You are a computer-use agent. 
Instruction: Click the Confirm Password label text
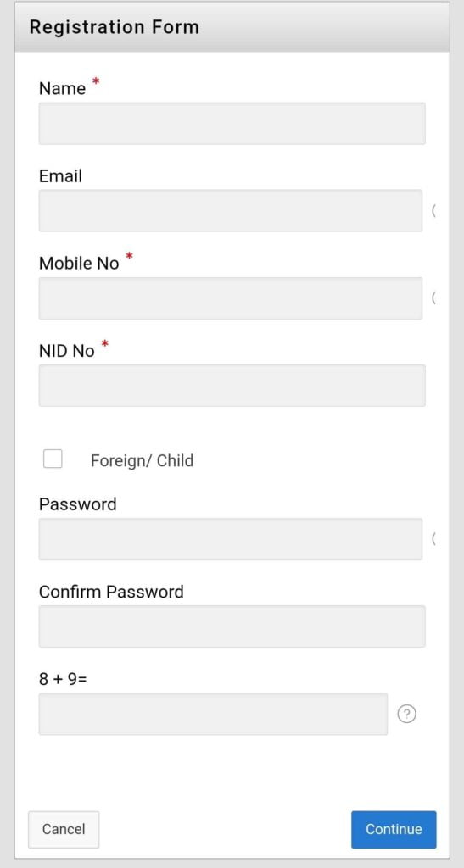click(111, 592)
